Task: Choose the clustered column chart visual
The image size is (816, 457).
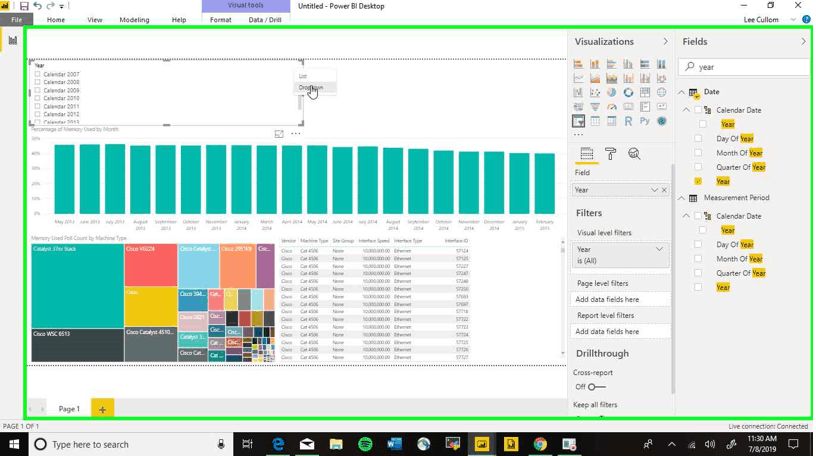Action: point(628,64)
